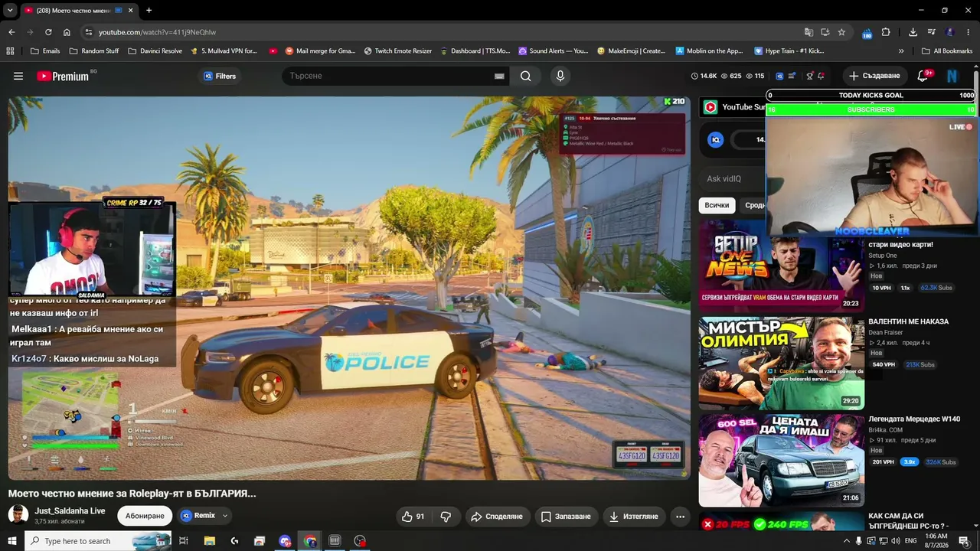Screen dimensions: 980x551
Task: Reload the page in Chrome
Action: click(48, 32)
